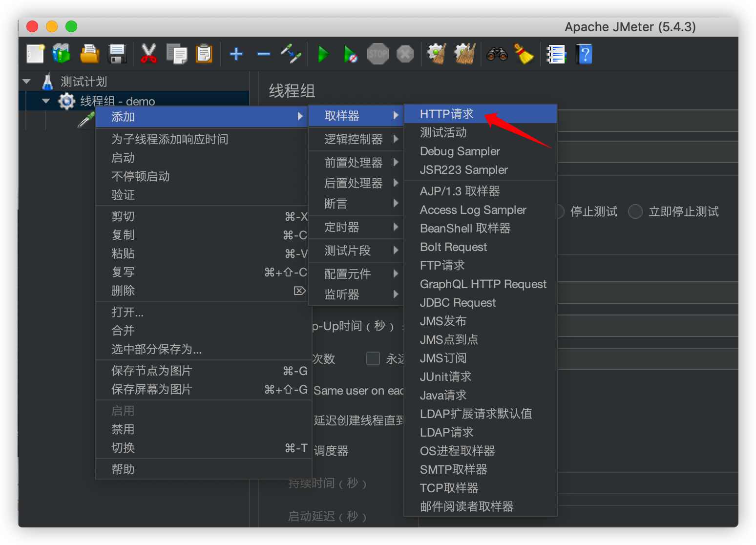Click the Cut scissors icon
756x545 pixels.
pyautogui.click(x=149, y=54)
